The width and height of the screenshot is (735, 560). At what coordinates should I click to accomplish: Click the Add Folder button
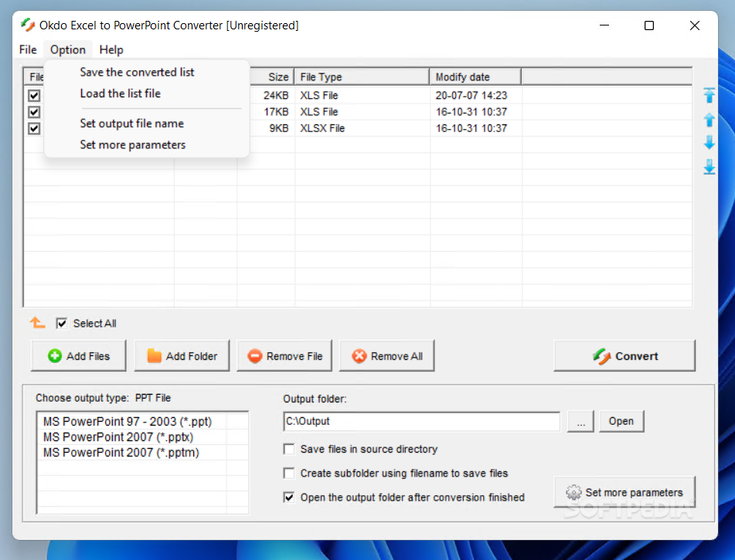(x=182, y=356)
